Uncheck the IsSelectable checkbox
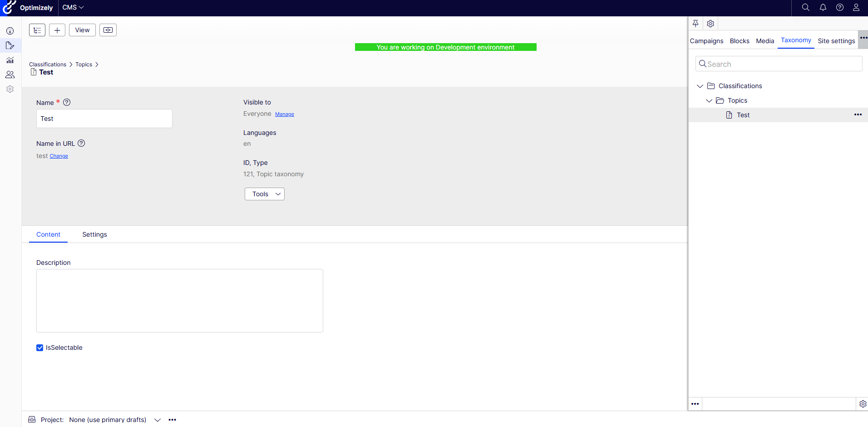Viewport: 868px width, 427px height. 40,348
